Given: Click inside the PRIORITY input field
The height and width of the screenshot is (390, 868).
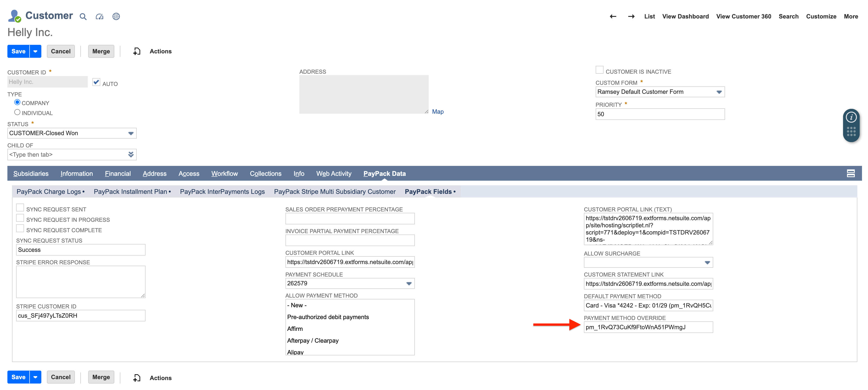Looking at the screenshot, I should 660,114.
